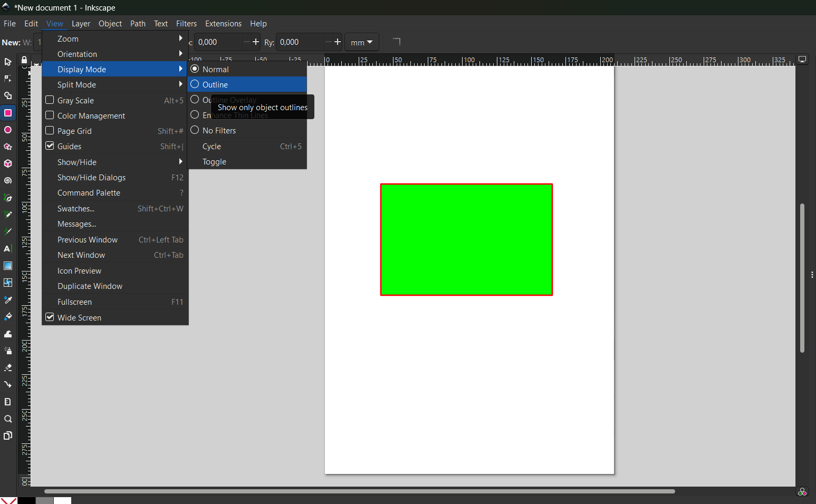Click the gray color swatch in palette
816x504 pixels.
pyautogui.click(x=44, y=500)
